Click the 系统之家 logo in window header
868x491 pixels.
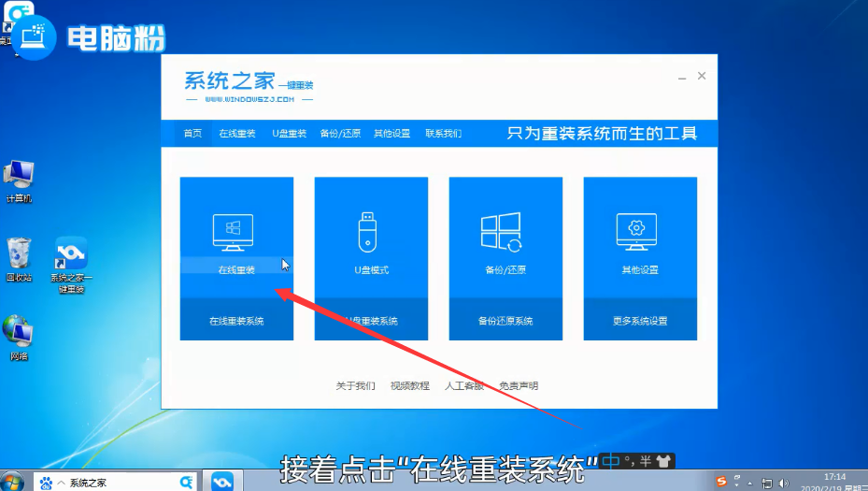click(x=249, y=87)
